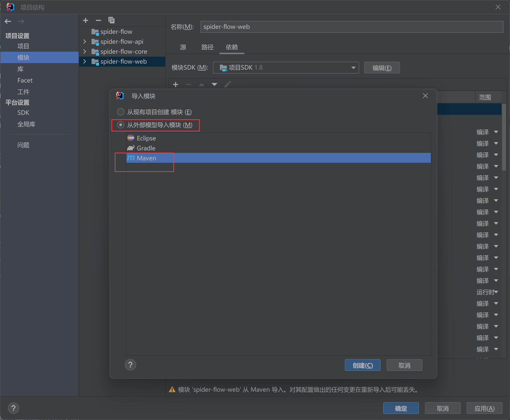Image resolution: width=510 pixels, height=420 pixels.
Task: Switch to the 源 (Sources) tab
Action: pyautogui.click(x=183, y=47)
